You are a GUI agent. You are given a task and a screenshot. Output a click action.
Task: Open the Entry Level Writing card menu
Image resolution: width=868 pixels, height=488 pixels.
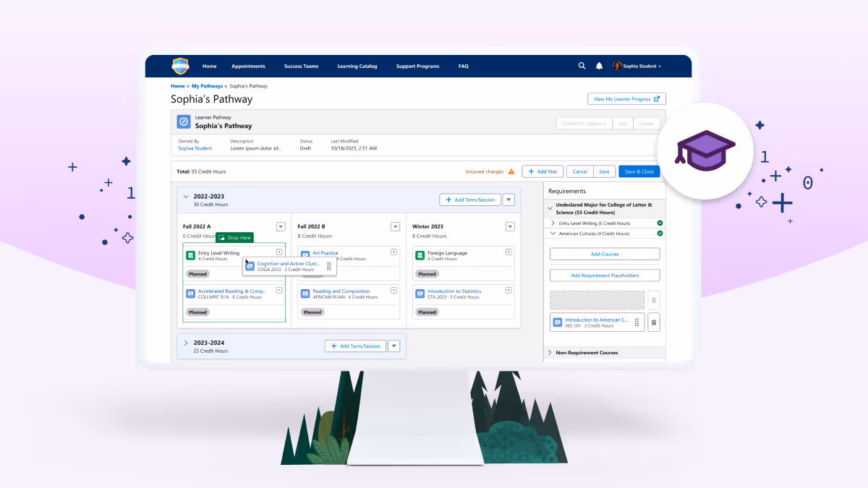click(279, 252)
